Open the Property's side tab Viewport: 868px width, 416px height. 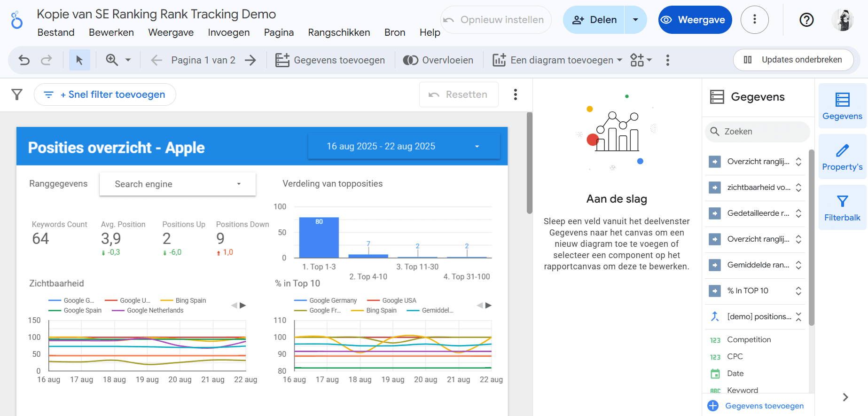842,157
